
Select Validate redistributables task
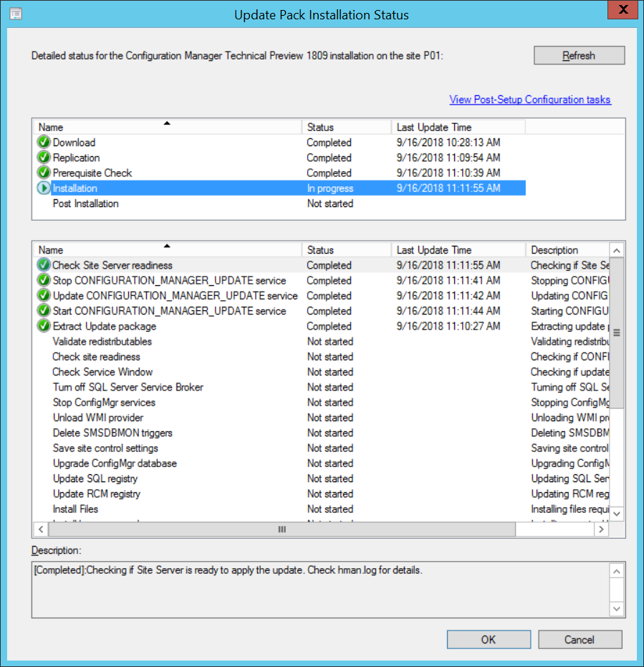coord(321,342)
